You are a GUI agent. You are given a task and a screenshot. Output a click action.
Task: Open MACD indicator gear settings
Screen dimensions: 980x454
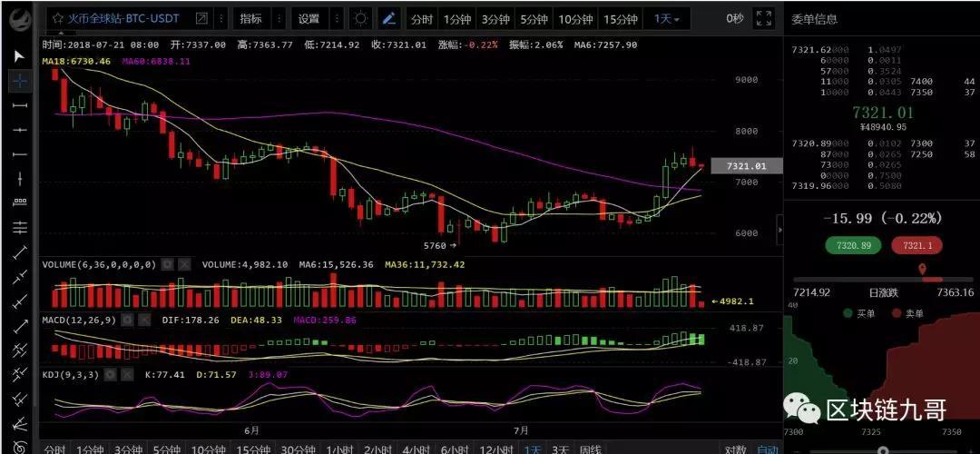coord(127,320)
